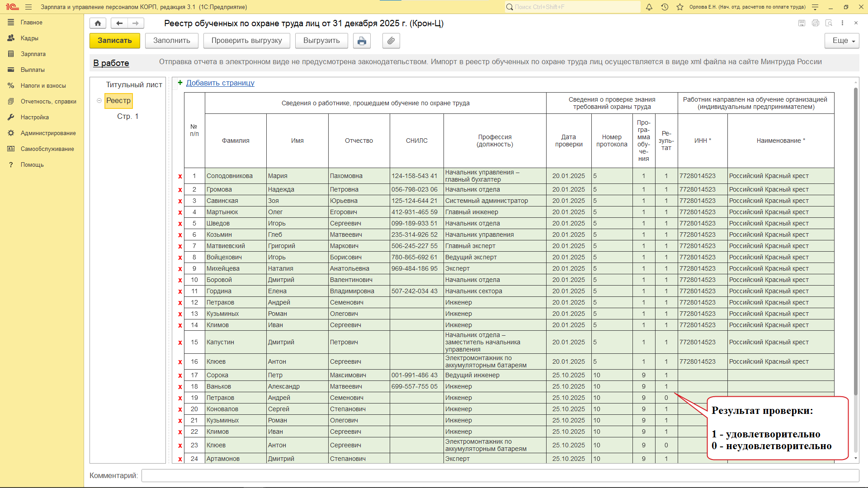This screenshot has width=868, height=488.
Task: Delete row 1 with red X
Action: pos(180,176)
